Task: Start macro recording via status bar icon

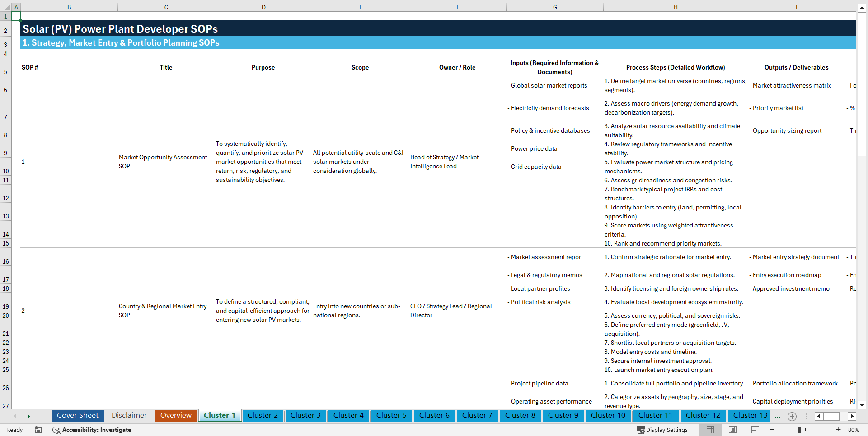Action: coord(38,430)
